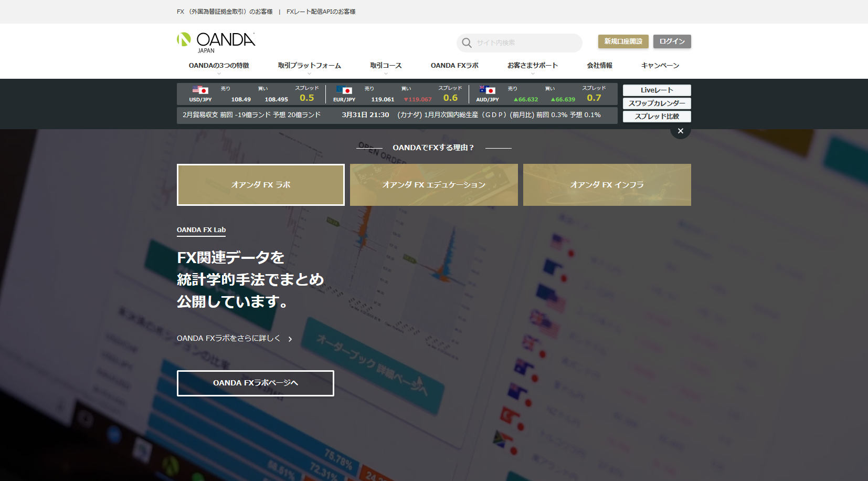The image size is (868, 481).
Task: Expand 取引コース menu
Action: tap(386, 66)
